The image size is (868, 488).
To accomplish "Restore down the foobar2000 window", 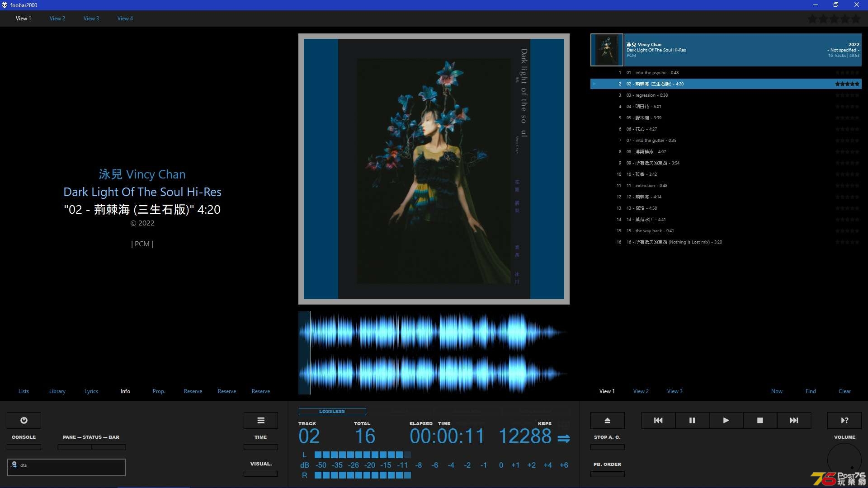I will [x=836, y=5].
